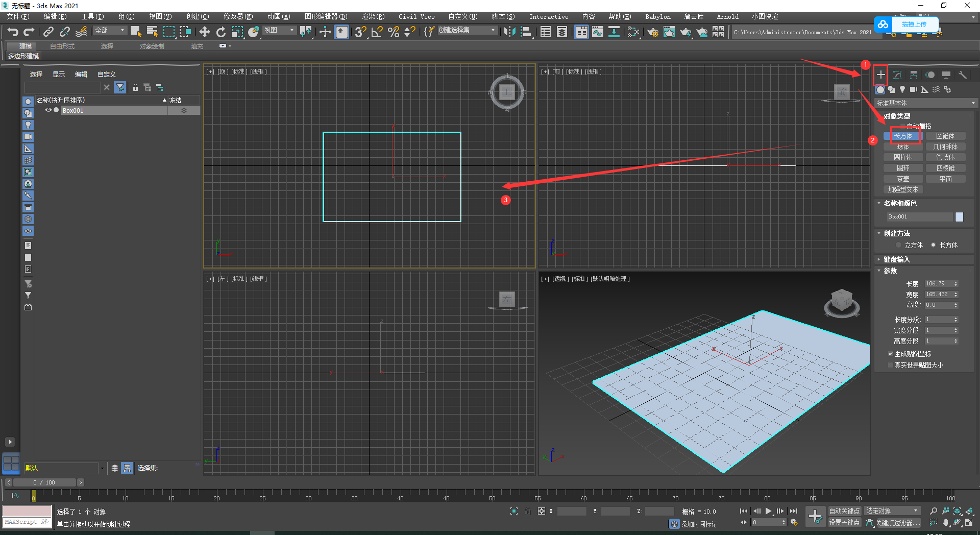Switch to the 对象绘制 ribbon tab
980x535 pixels.
[152, 46]
